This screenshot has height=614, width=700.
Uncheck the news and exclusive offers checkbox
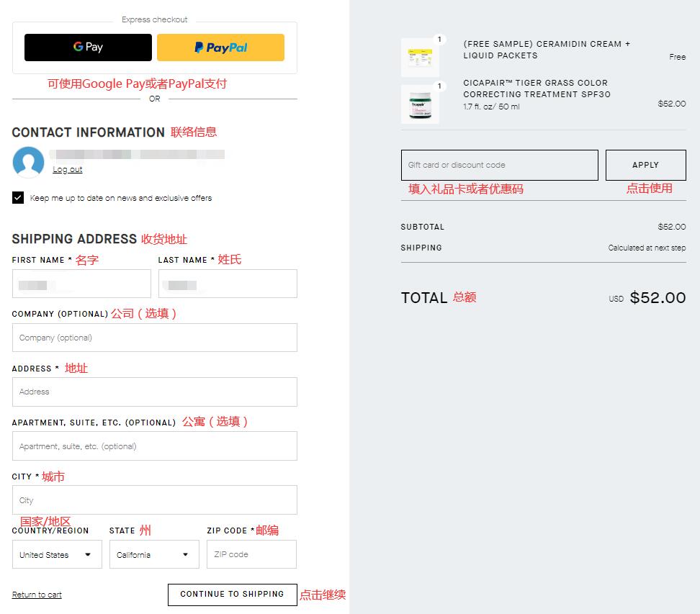coord(18,198)
